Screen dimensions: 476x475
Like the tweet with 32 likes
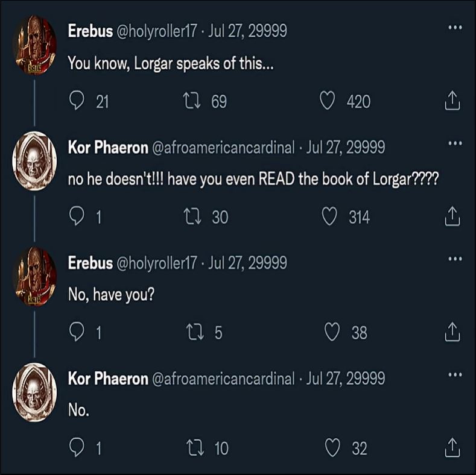click(332, 448)
